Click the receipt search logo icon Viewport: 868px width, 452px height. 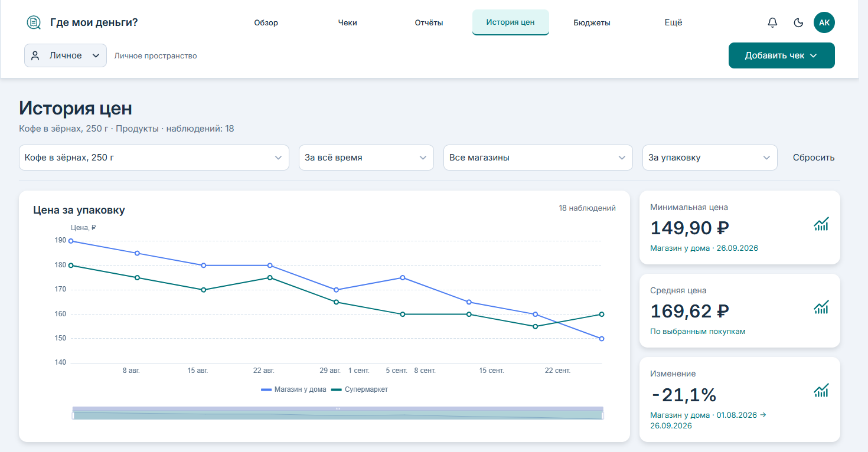[34, 22]
